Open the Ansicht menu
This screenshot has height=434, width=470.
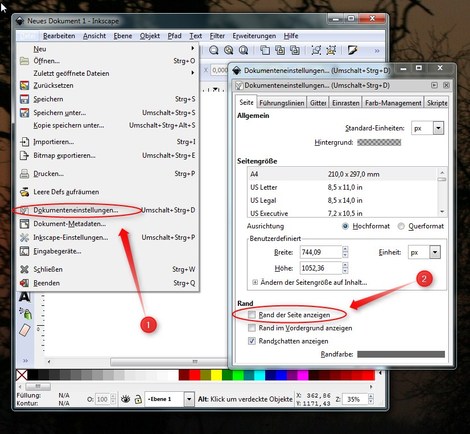tap(94, 36)
